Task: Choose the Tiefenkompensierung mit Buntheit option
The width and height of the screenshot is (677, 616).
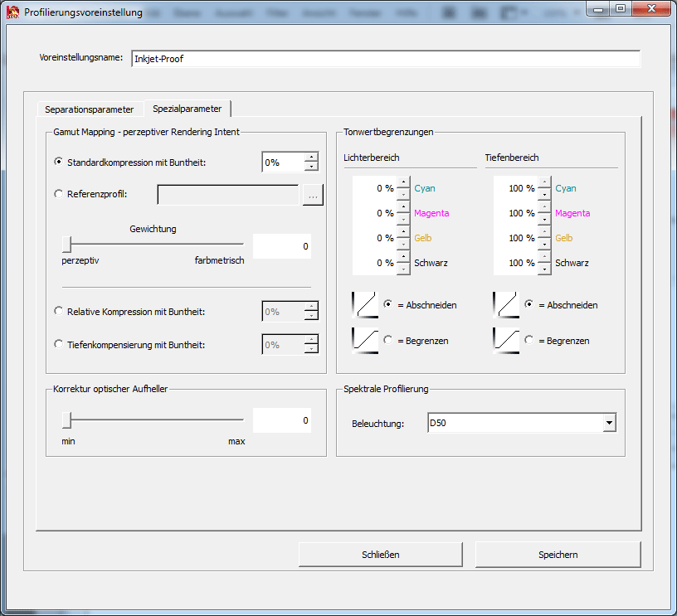Action: tap(58, 344)
